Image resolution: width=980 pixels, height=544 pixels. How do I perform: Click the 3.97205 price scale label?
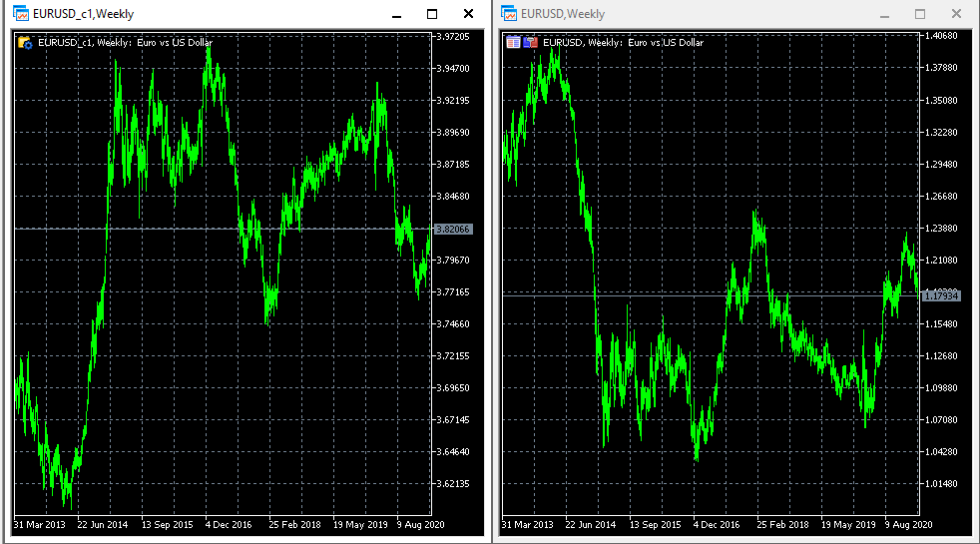(x=453, y=36)
